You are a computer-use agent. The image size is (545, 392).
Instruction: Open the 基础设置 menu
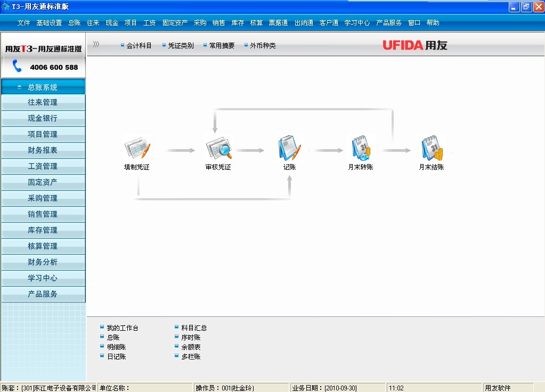(x=49, y=22)
